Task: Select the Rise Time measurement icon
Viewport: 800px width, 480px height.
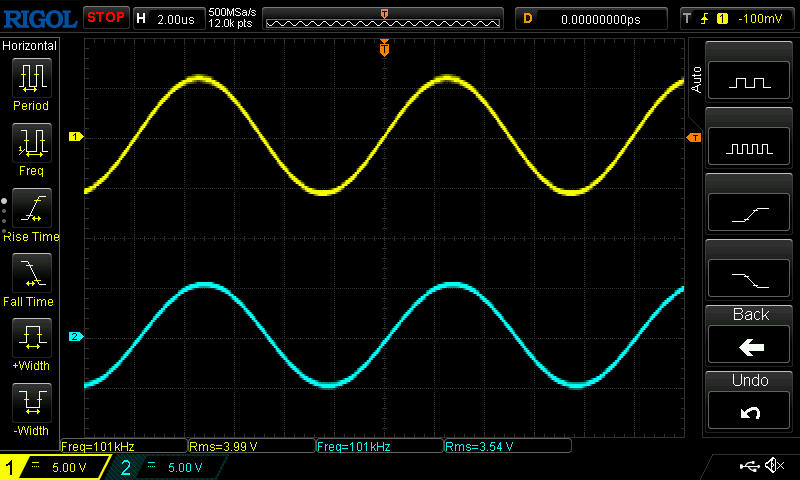Action: coord(32,208)
